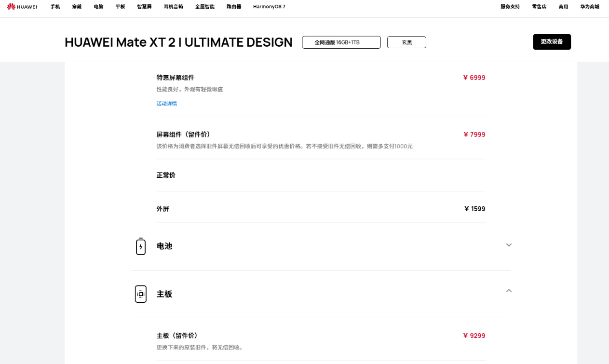
Task: Collapse the 主板 section chevron
Action: point(509,291)
